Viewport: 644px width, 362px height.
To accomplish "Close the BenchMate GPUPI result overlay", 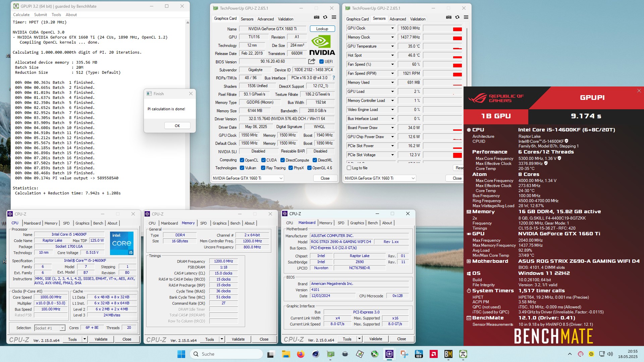I will tap(639, 91).
